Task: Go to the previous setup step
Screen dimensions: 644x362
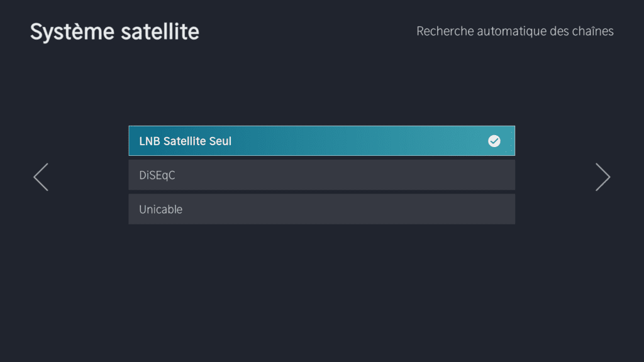Action: pos(41,177)
